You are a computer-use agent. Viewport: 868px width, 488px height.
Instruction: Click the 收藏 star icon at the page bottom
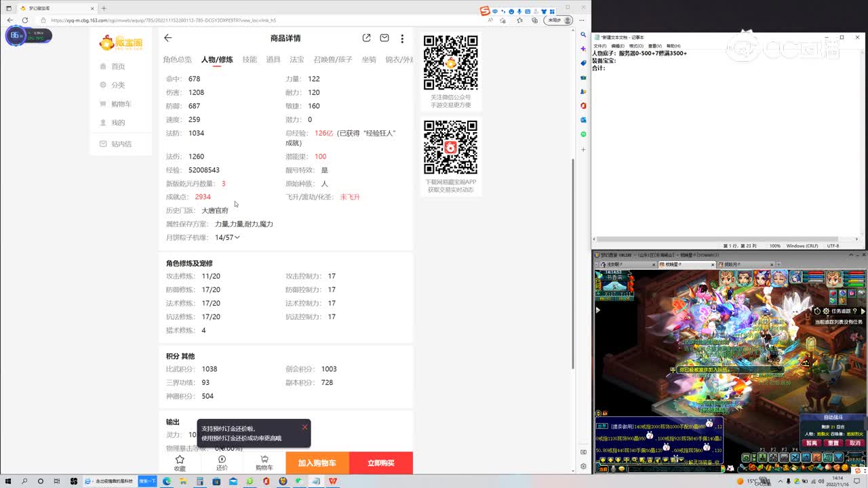[179, 459]
